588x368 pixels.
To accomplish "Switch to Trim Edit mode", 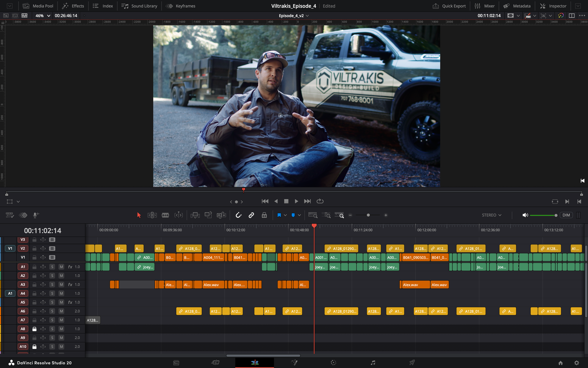I will tap(152, 215).
